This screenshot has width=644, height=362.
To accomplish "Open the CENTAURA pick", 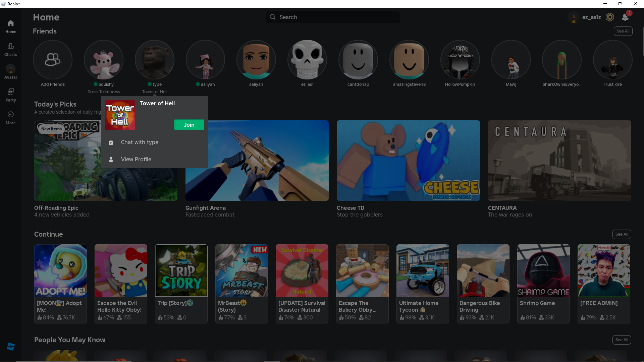I will (x=559, y=161).
